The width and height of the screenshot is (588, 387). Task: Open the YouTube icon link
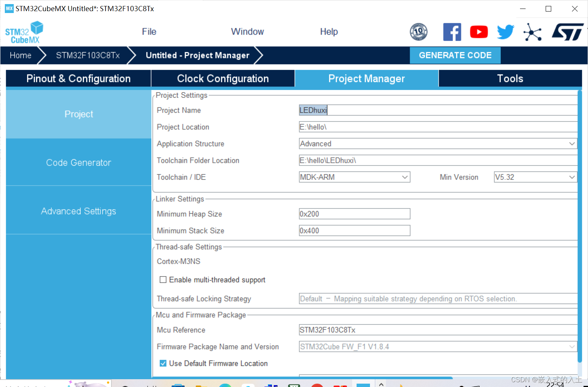(479, 32)
